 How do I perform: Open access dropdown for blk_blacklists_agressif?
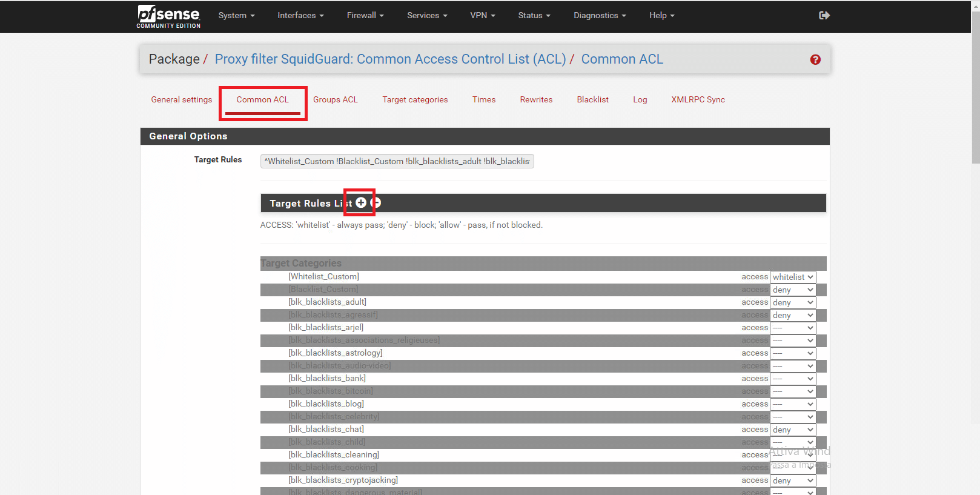tap(793, 315)
